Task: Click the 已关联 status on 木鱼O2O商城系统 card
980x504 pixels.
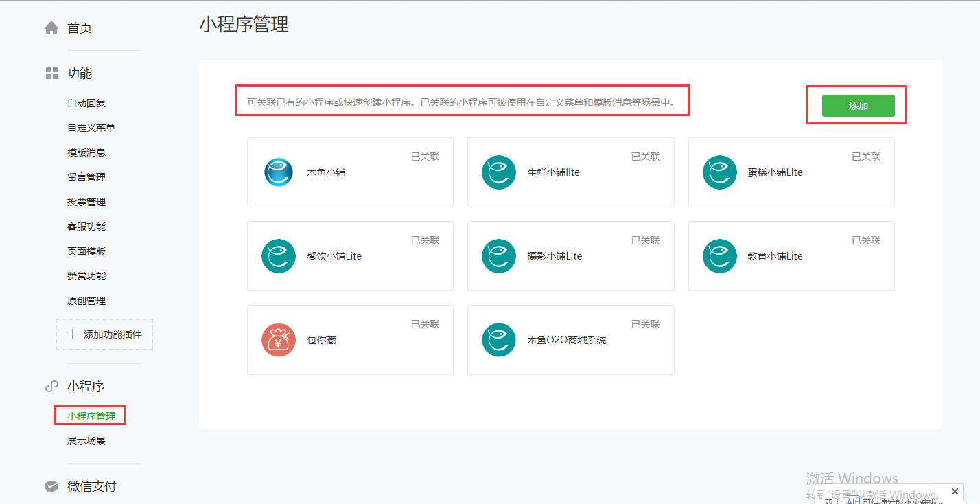Action: [x=646, y=324]
